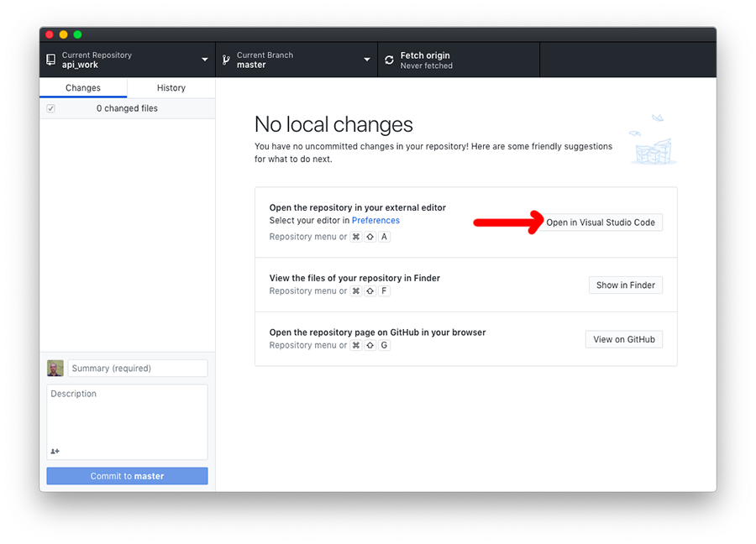This screenshot has height=544, width=756.
Task: Focus the Summary (required) input field
Action: pyautogui.click(x=138, y=369)
